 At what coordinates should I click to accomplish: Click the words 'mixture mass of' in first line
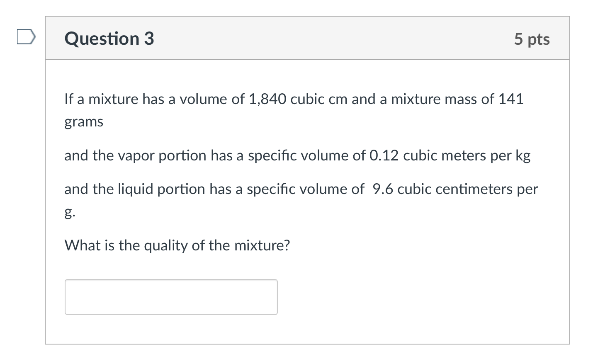[x=442, y=99]
